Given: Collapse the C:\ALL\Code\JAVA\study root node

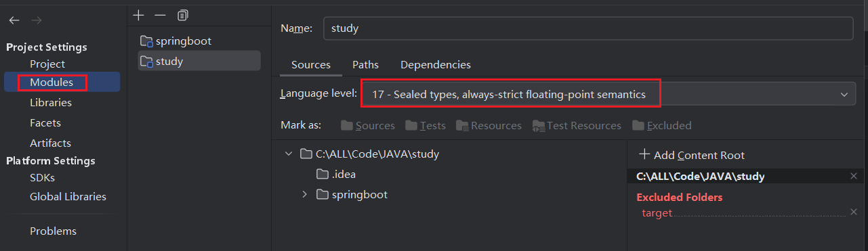Looking at the screenshot, I should (x=289, y=154).
